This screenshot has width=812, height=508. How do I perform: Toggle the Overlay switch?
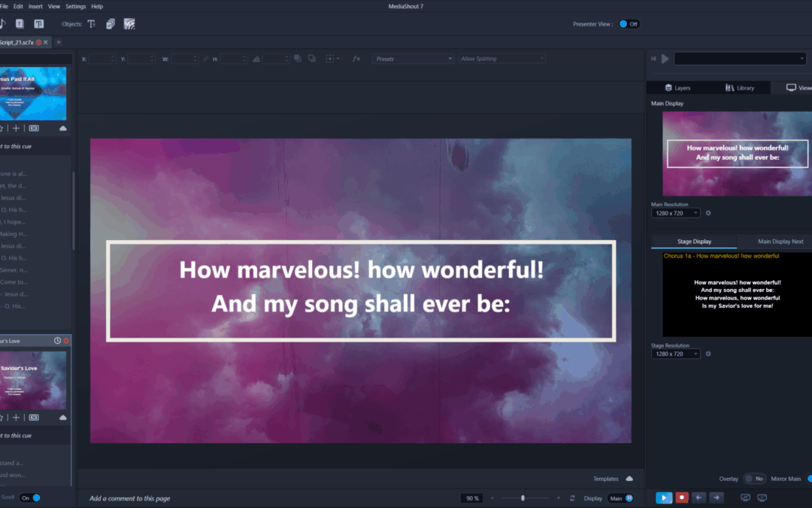[754, 479]
